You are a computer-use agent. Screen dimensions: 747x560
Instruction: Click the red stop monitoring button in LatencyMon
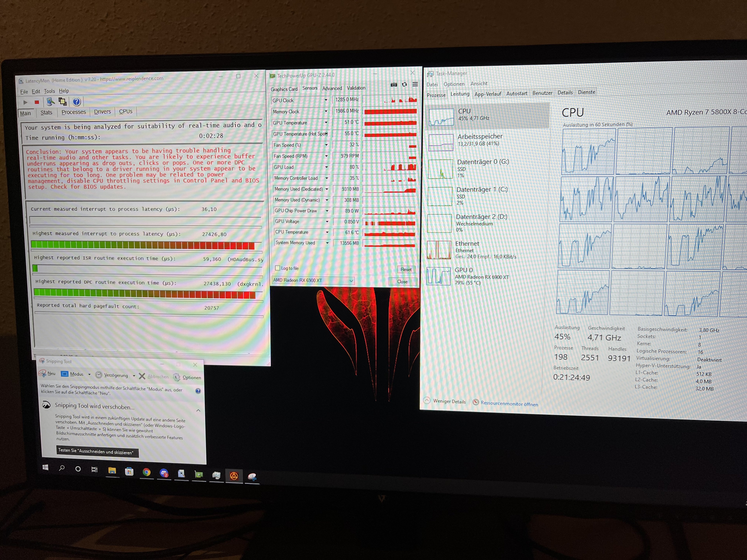pos(37,102)
